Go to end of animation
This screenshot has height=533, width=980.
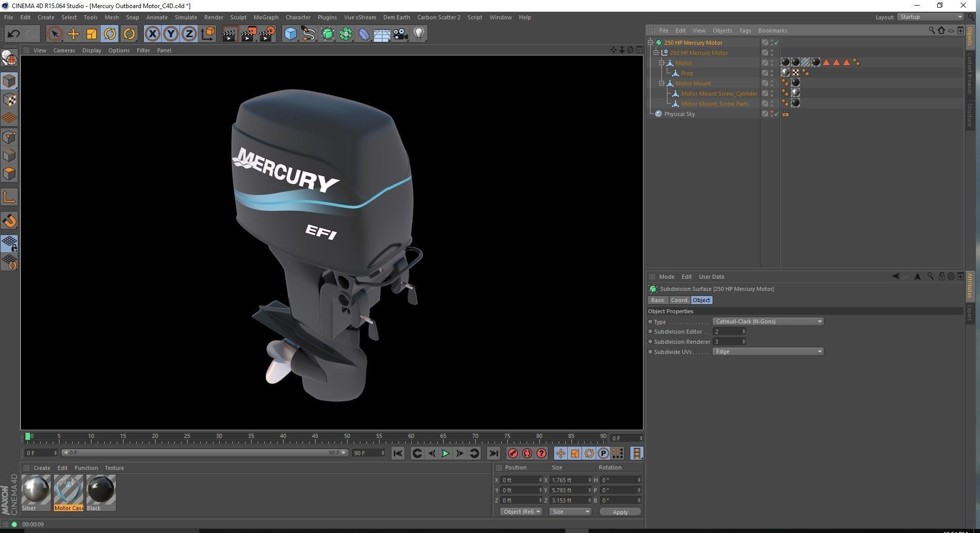[x=493, y=454]
